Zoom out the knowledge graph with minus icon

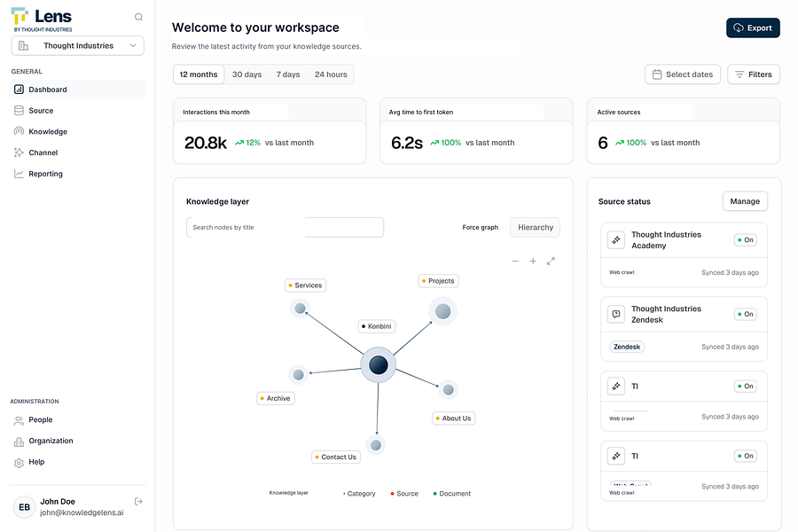tap(515, 262)
